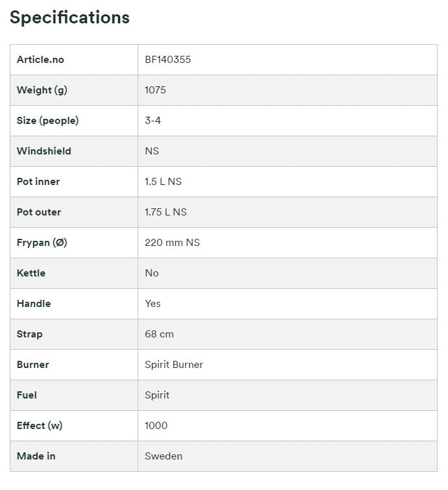Screen dimensions: 448x490
Task: Click the Specifications heading
Action: pyautogui.click(x=69, y=18)
